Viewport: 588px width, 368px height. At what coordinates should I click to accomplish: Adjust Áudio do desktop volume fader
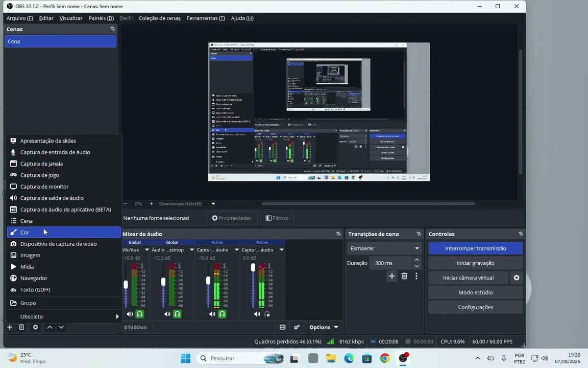coord(163,282)
